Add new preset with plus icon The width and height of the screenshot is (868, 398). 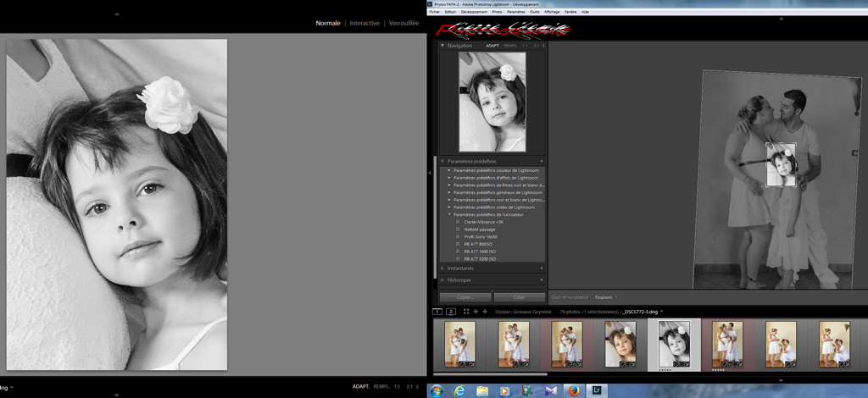pos(542,162)
